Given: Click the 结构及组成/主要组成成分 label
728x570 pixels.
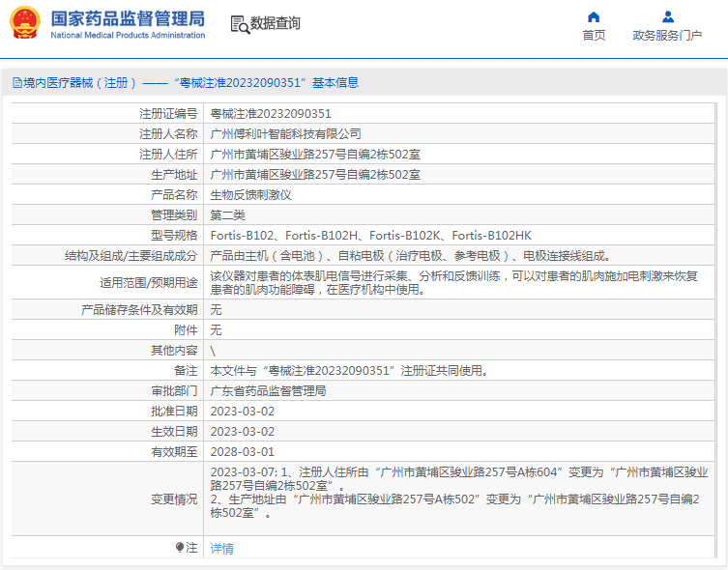Looking at the screenshot, I should (131, 256).
